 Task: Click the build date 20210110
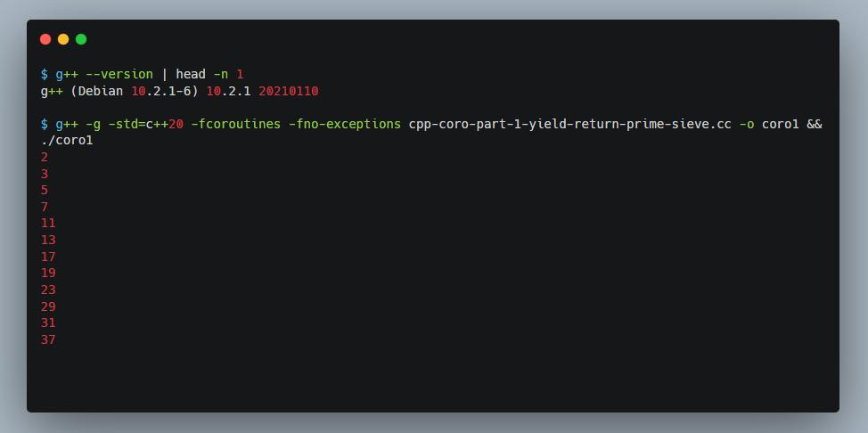[288, 91]
